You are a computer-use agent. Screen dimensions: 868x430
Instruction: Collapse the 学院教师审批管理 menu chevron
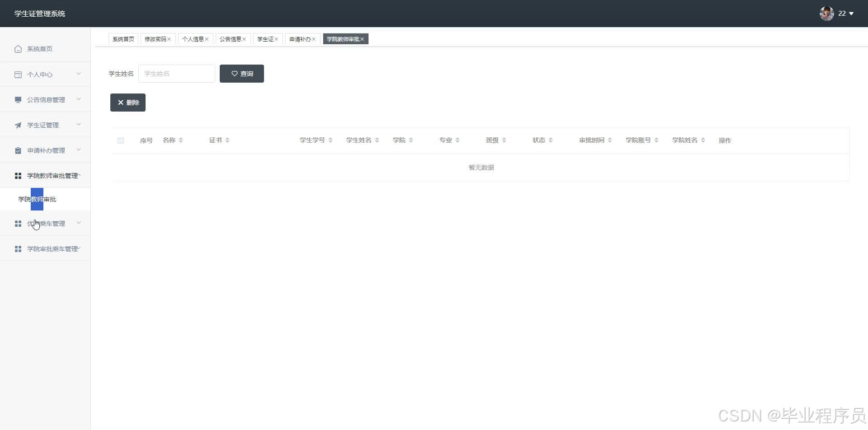(80, 175)
